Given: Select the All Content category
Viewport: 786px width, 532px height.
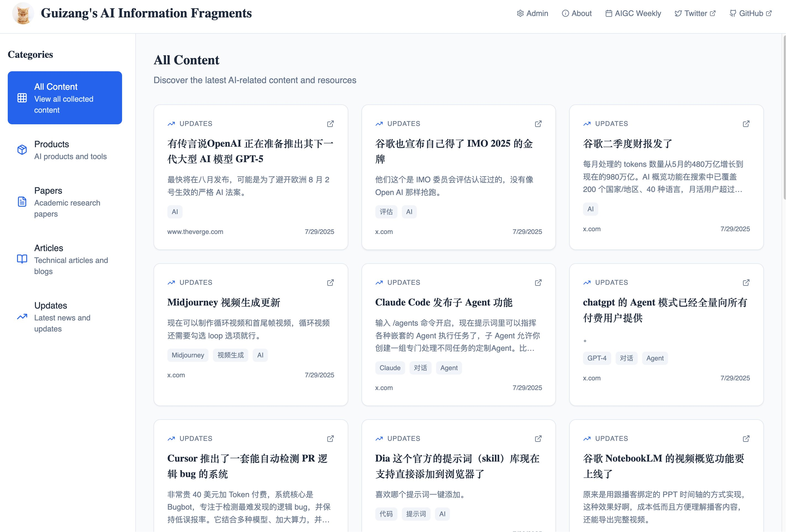Looking at the screenshot, I should click(65, 98).
